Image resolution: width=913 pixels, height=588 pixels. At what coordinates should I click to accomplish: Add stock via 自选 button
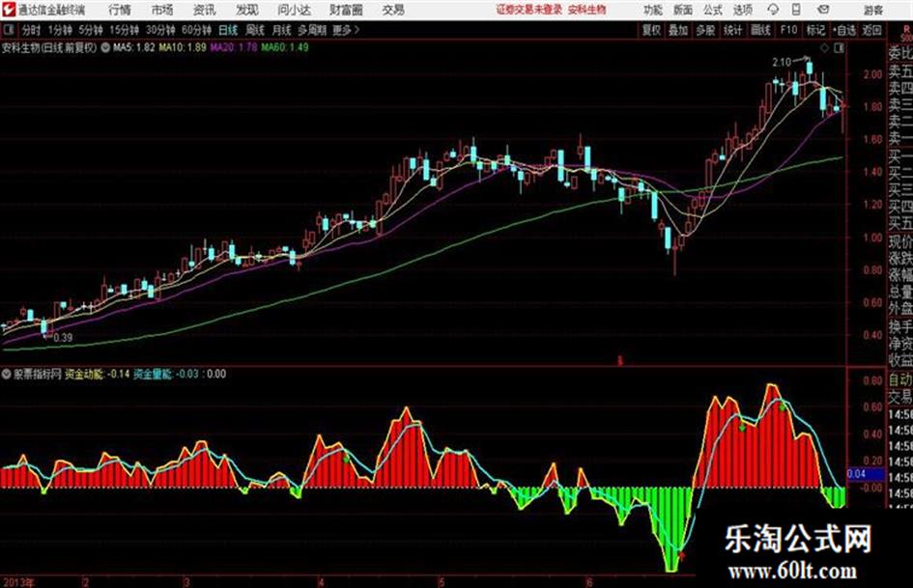tap(843, 30)
